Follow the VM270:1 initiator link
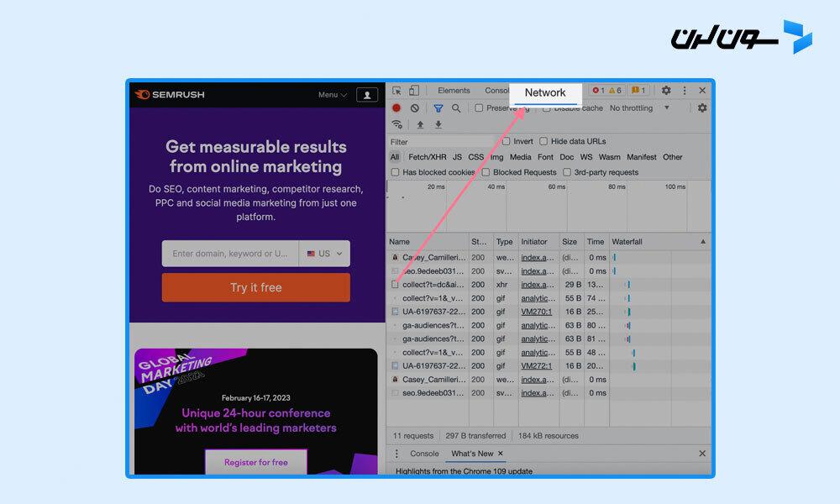 click(x=536, y=312)
